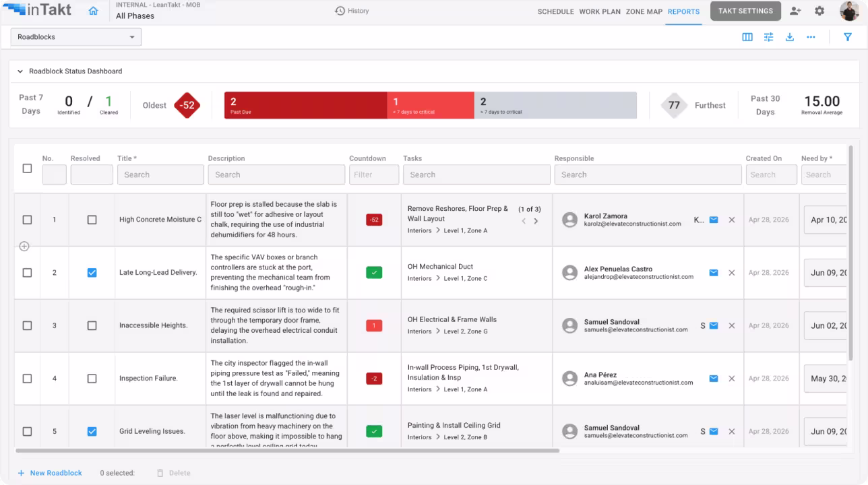Open the adjust sliders settings icon
This screenshot has height=485, width=868.
click(768, 37)
